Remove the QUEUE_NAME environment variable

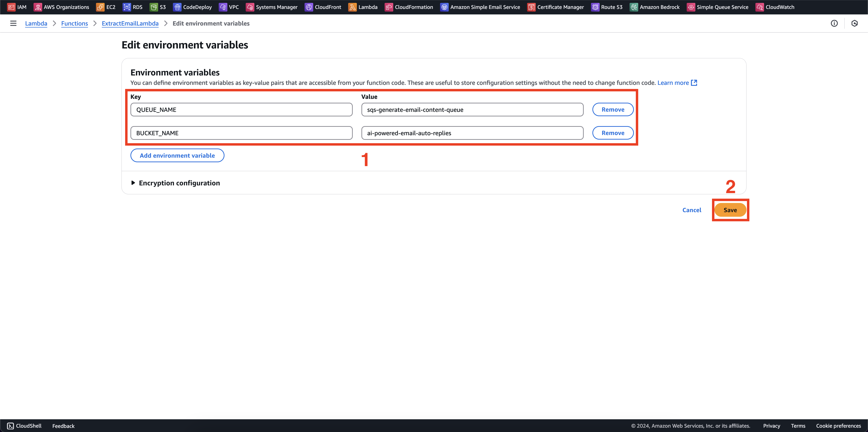[x=612, y=109]
